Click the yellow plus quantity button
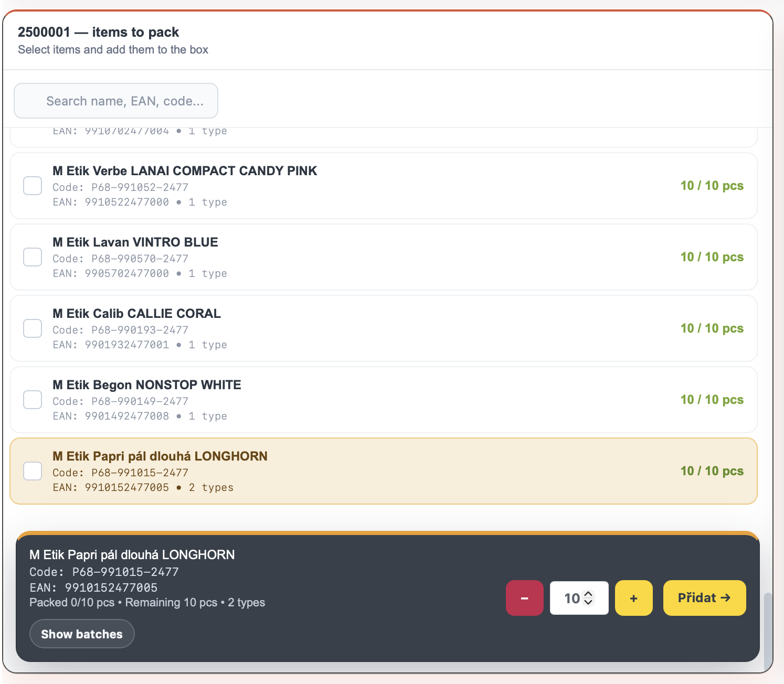The image size is (784, 684). 633,598
